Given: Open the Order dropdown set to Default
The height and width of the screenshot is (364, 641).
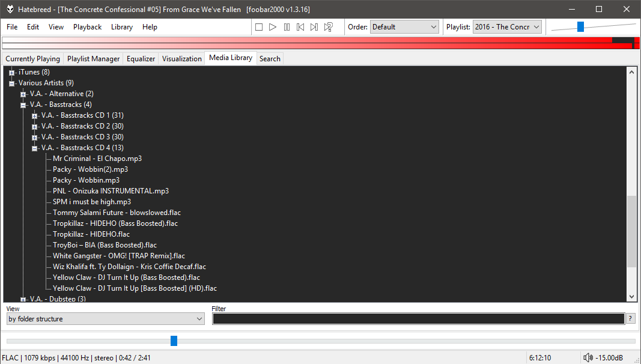Looking at the screenshot, I should (404, 27).
